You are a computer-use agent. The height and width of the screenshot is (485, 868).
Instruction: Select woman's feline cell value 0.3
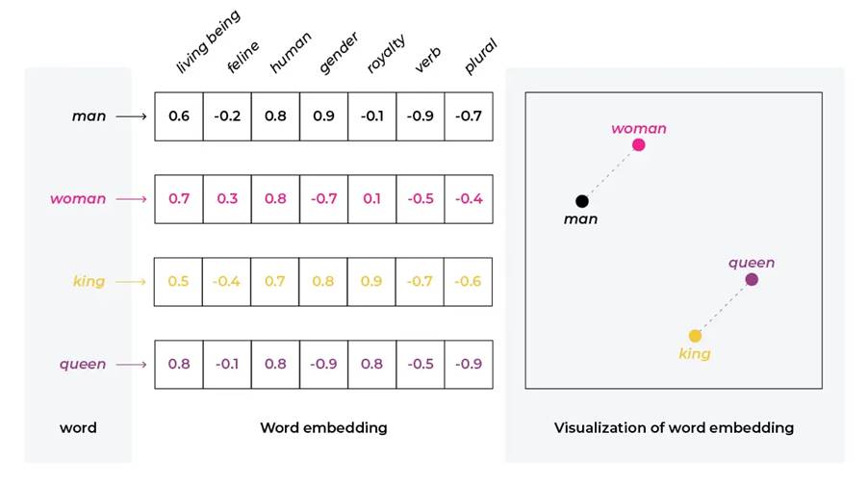pos(227,199)
